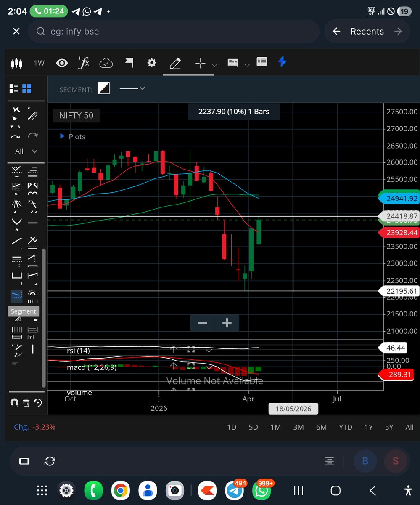420x505 pixels.
Task: Zoom out chart with minus button
Action: 202,323
